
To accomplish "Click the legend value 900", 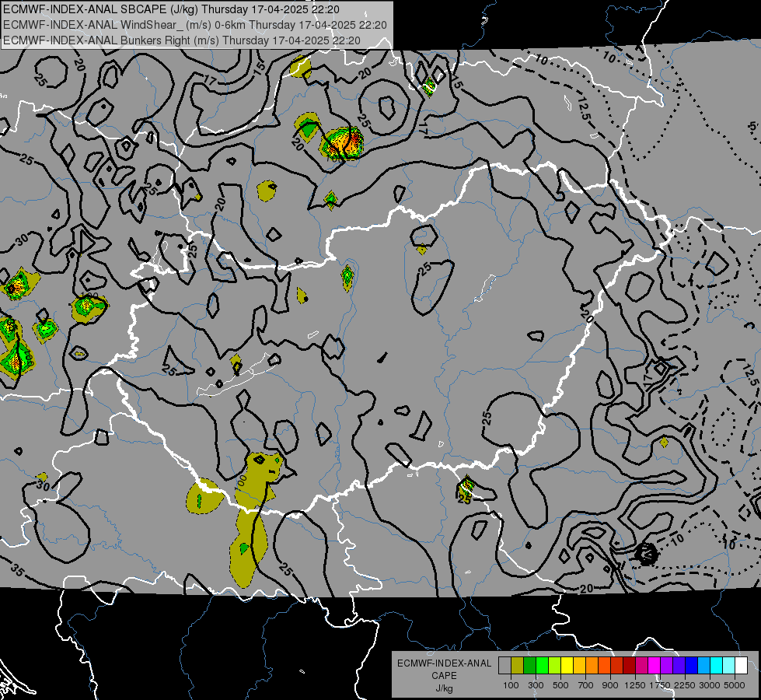I will point(610,685).
